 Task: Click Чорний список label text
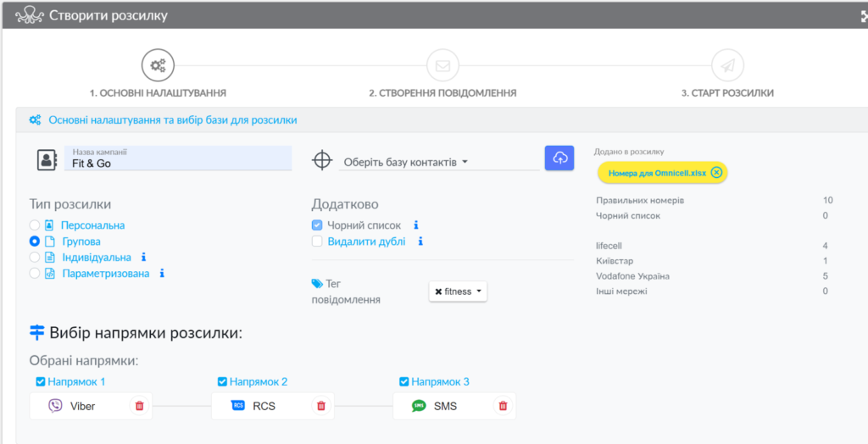(x=364, y=225)
